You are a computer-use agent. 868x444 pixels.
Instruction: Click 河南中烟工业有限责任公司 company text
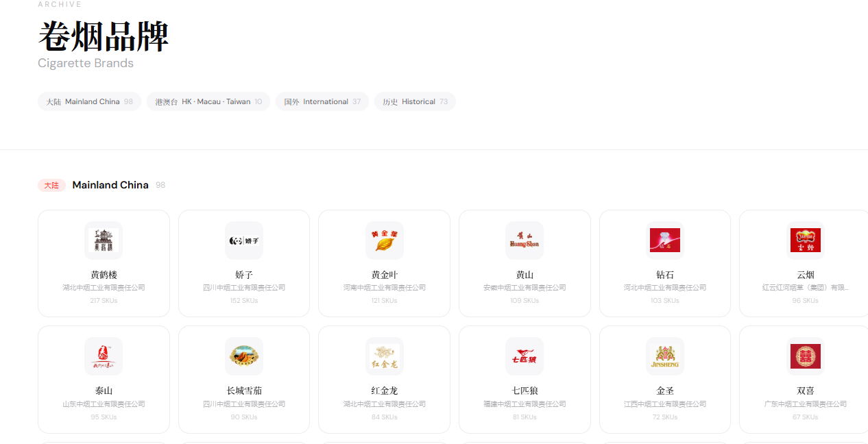click(384, 288)
